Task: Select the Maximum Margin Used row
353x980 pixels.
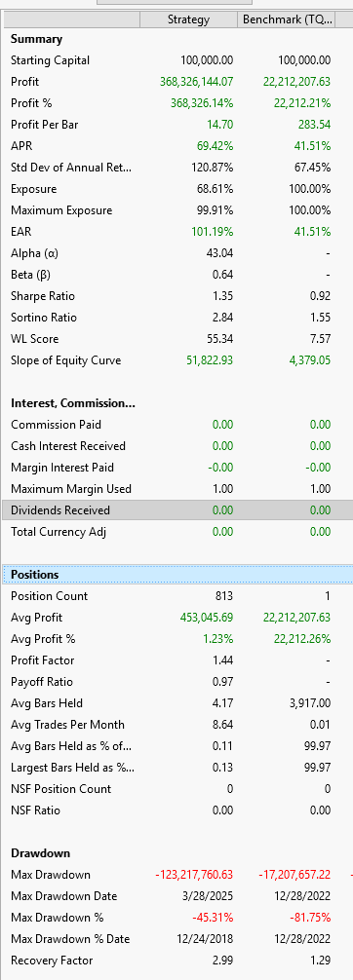Action: pyautogui.click(x=177, y=489)
